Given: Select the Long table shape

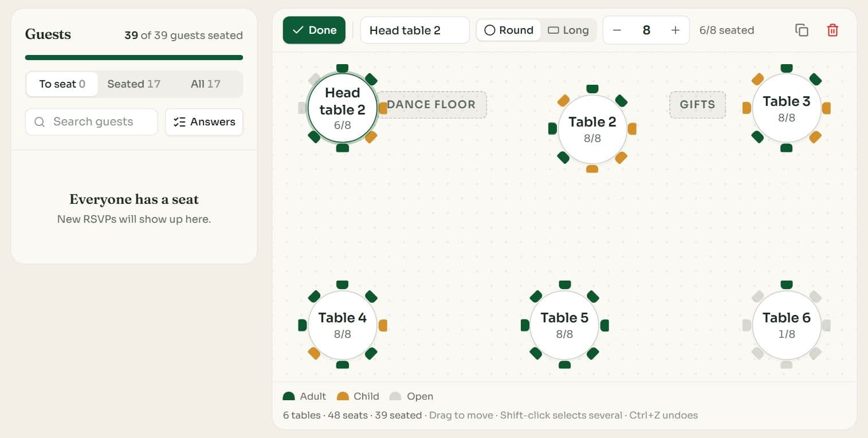Looking at the screenshot, I should pos(568,30).
